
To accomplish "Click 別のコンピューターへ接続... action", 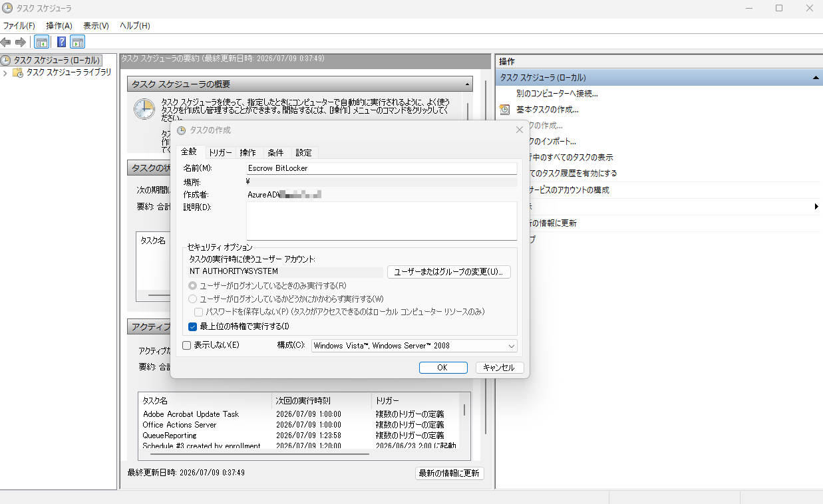I will 557,94.
